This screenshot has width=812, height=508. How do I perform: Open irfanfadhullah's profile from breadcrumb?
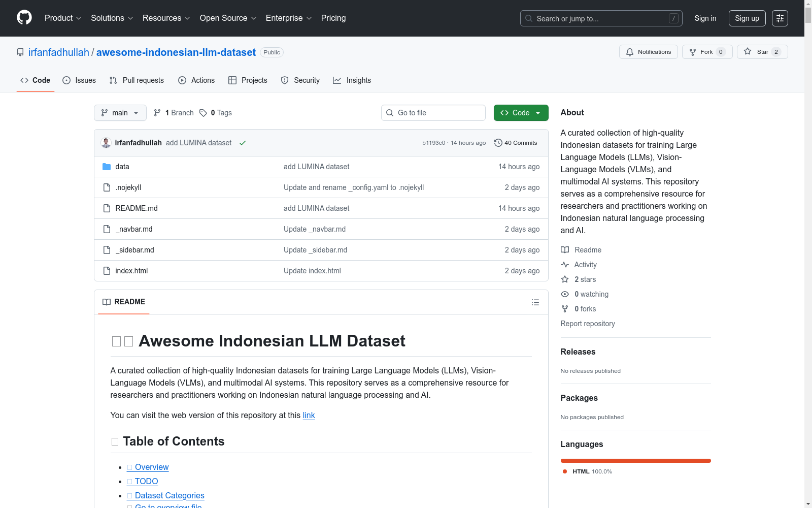(59, 52)
